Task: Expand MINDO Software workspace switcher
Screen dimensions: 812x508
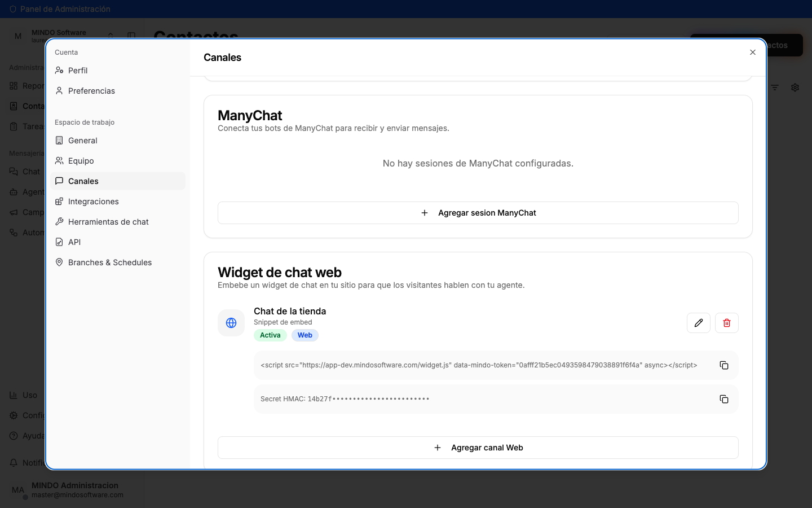Action: click(111, 36)
